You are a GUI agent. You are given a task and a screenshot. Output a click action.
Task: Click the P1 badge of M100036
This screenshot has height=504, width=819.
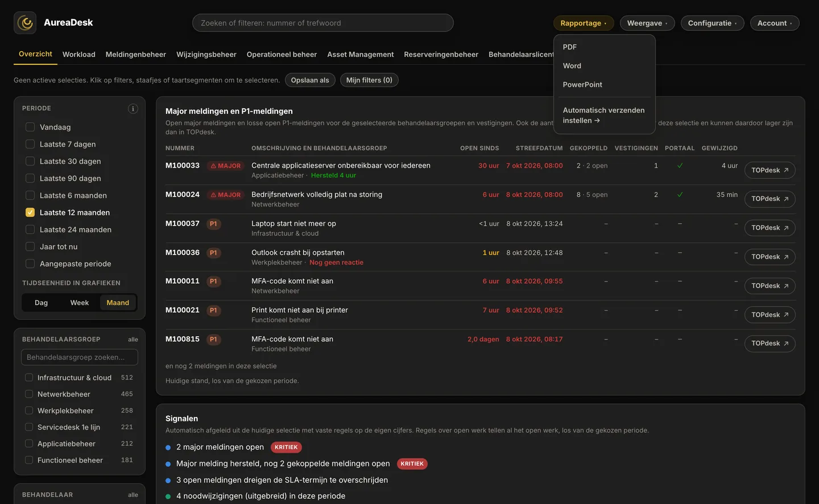pyautogui.click(x=213, y=253)
